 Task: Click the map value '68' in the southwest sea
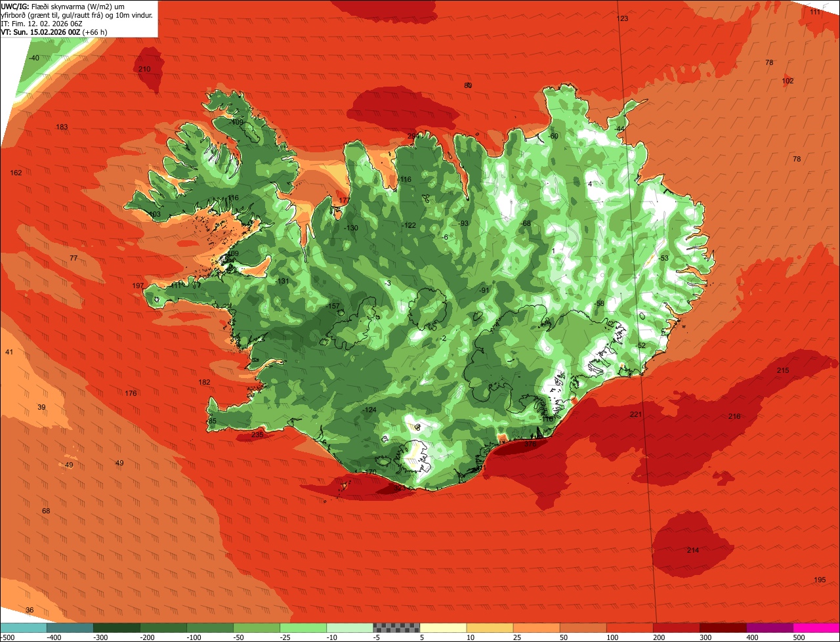46,511
